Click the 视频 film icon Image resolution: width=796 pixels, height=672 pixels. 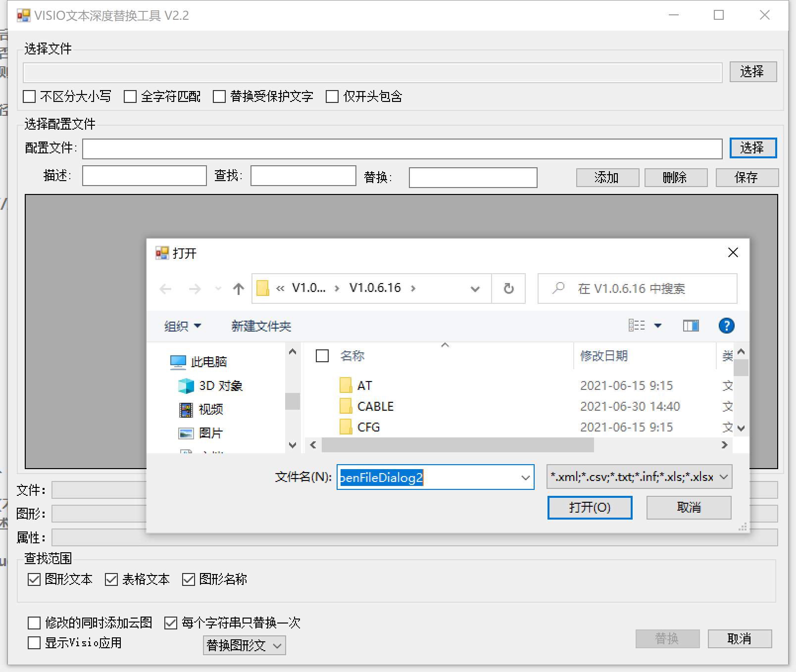point(186,410)
